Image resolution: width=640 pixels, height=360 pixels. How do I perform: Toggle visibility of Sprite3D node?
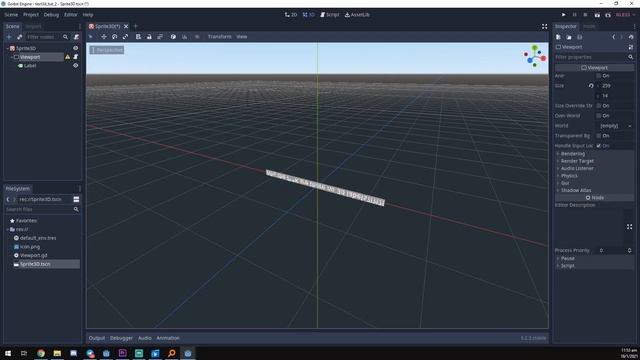tap(76, 48)
